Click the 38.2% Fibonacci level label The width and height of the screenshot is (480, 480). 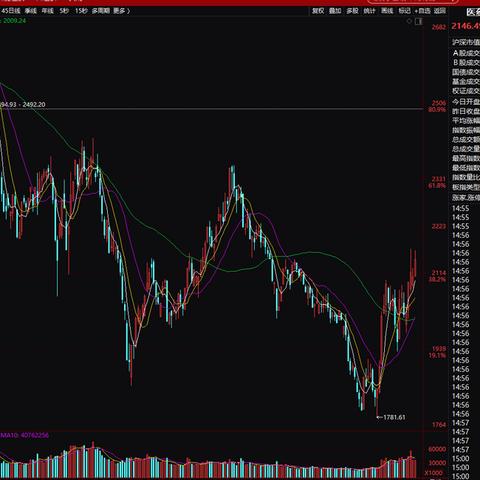(x=437, y=279)
